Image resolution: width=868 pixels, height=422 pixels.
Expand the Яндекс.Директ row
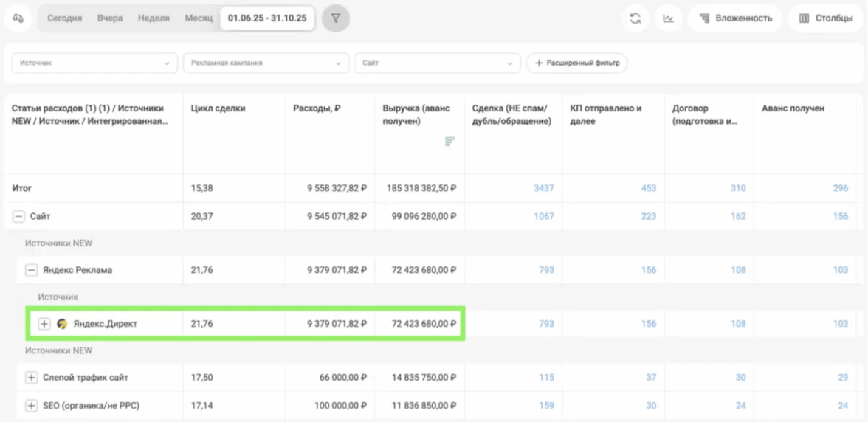pos(44,324)
